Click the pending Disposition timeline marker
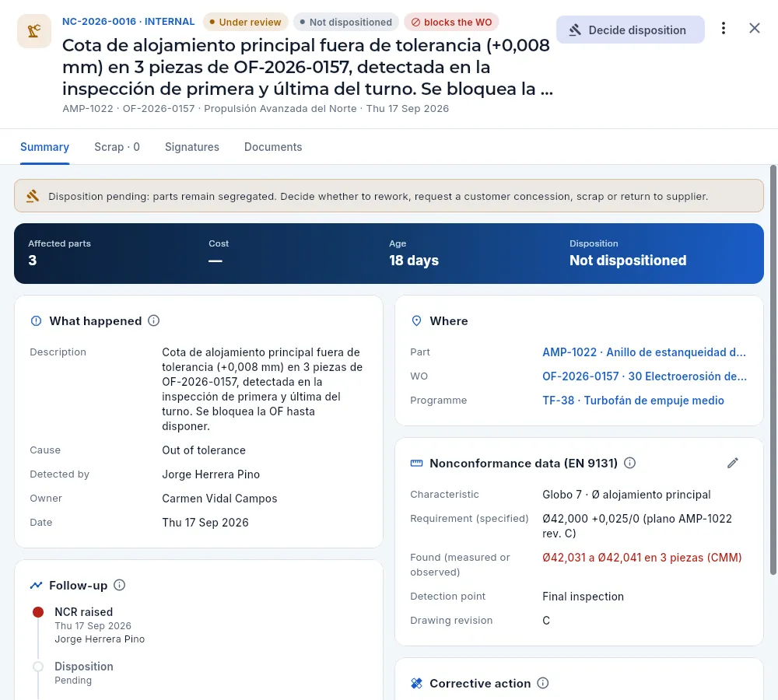Image resolution: width=778 pixels, height=700 pixels. tap(38, 667)
